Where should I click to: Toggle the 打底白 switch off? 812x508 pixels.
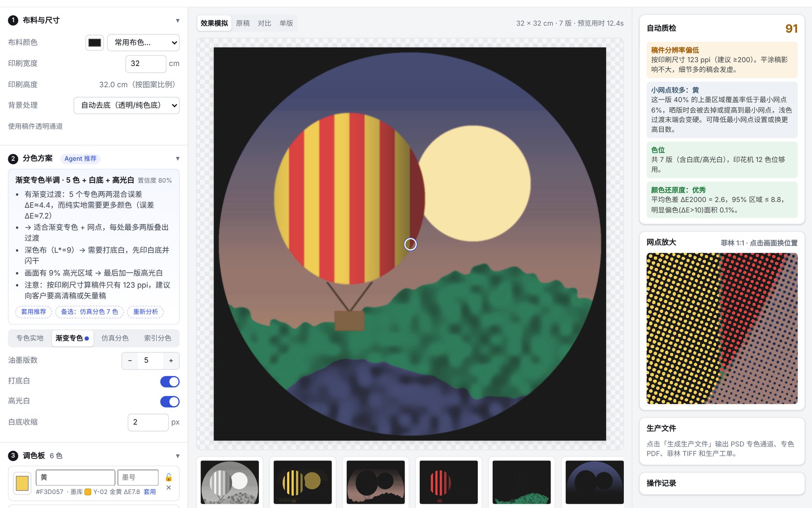[170, 381]
